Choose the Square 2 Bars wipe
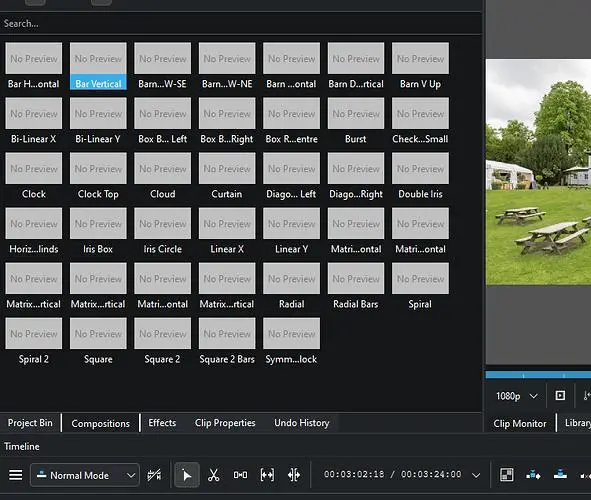Image resolution: width=591 pixels, height=500 pixels. (227, 341)
